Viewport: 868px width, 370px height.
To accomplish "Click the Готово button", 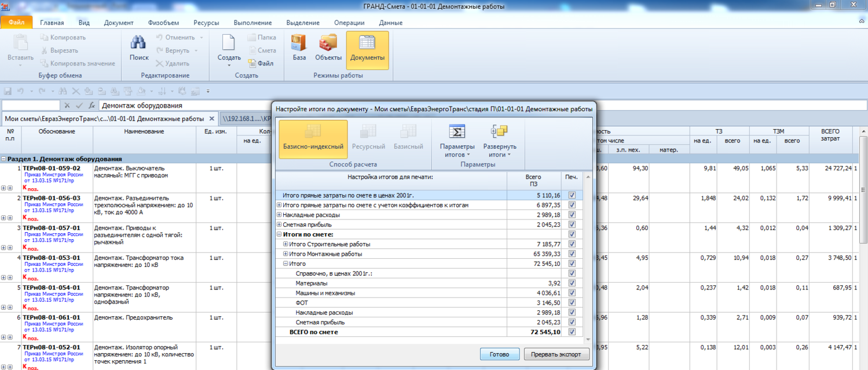I will pos(500,354).
